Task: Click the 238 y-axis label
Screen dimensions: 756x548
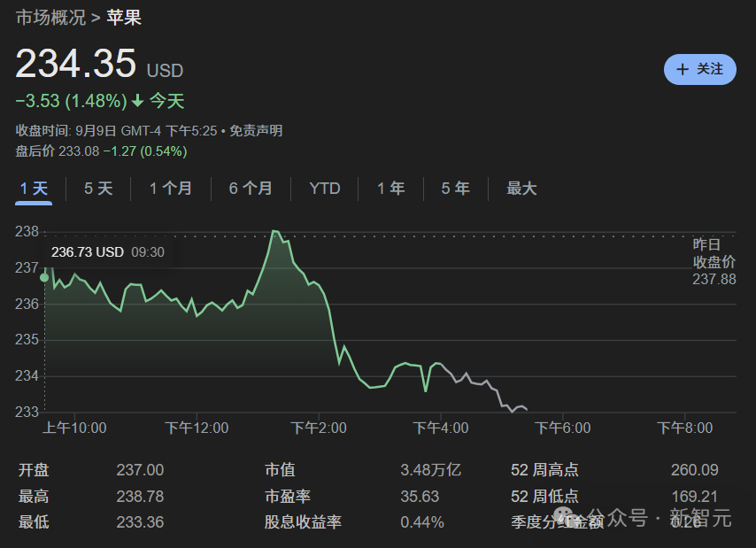Action: pos(27,232)
